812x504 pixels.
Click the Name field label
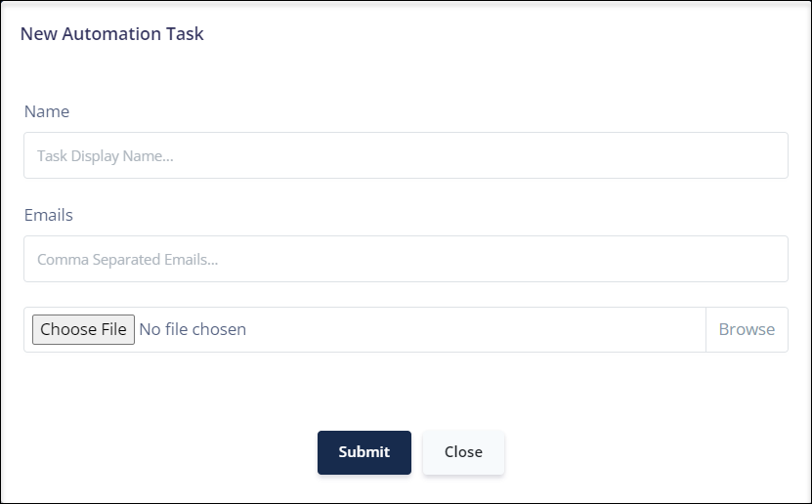point(47,111)
